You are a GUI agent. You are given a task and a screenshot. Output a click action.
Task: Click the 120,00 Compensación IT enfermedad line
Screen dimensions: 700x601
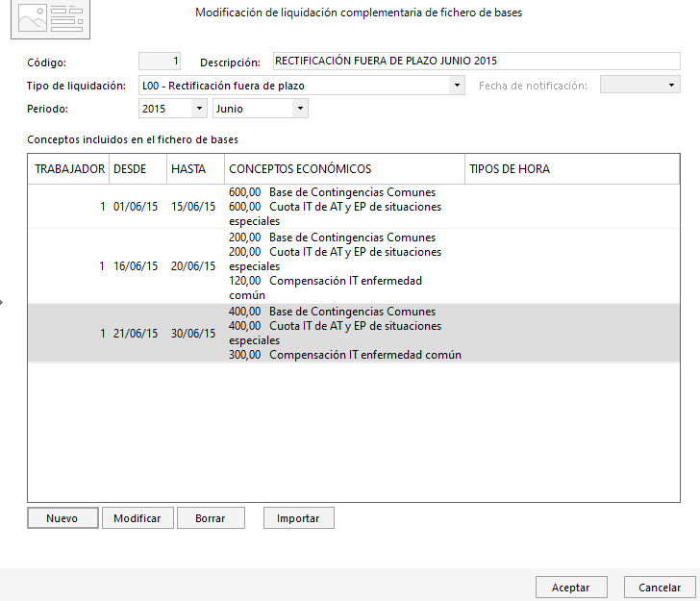[x=325, y=281]
